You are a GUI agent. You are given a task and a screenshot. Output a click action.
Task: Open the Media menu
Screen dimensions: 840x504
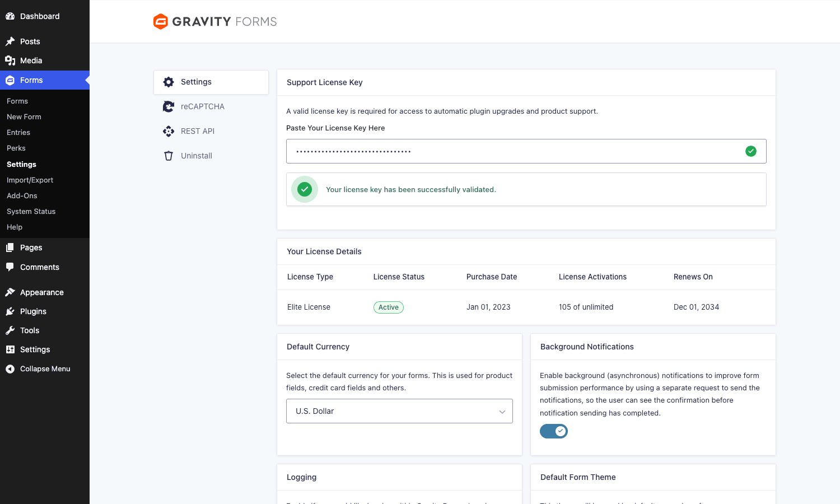pyautogui.click(x=45, y=60)
